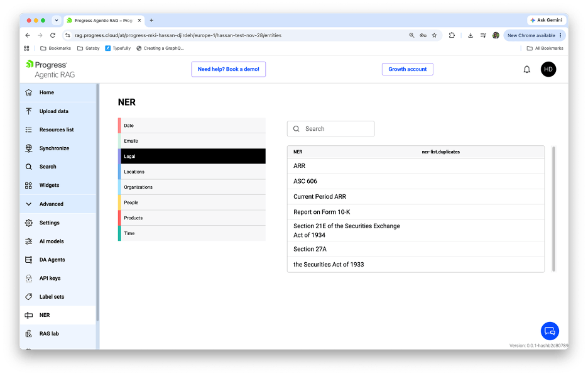
Task: Reload the page
Action: [x=53, y=35]
